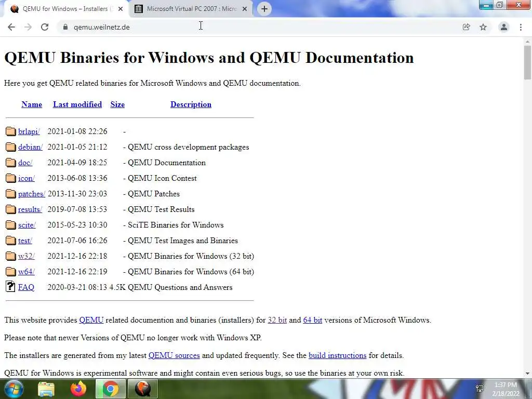Screen dimensions: 532x399
Task: Go back to the previous page
Action: 11,27
